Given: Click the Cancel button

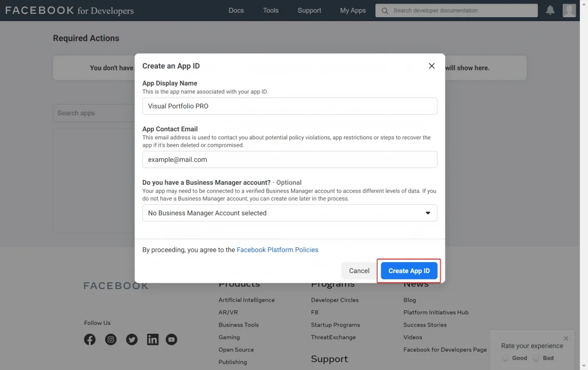Looking at the screenshot, I should click(x=359, y=271).
